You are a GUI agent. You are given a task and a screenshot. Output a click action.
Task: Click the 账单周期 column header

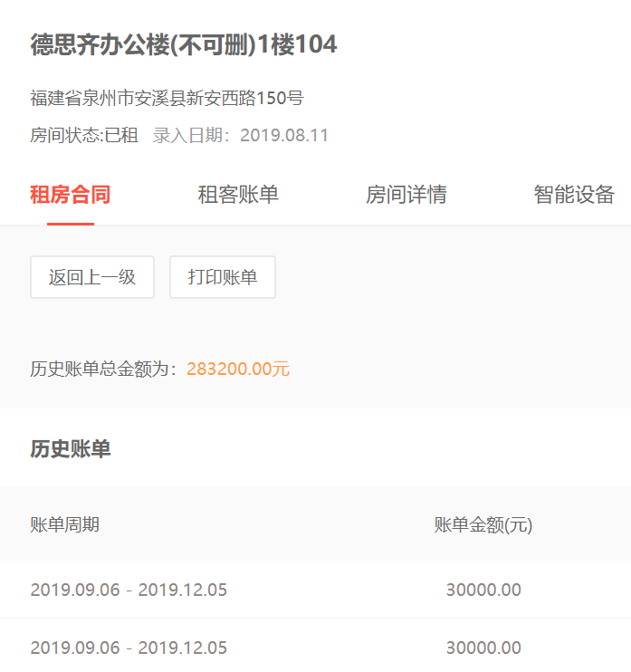click(64, 524)
